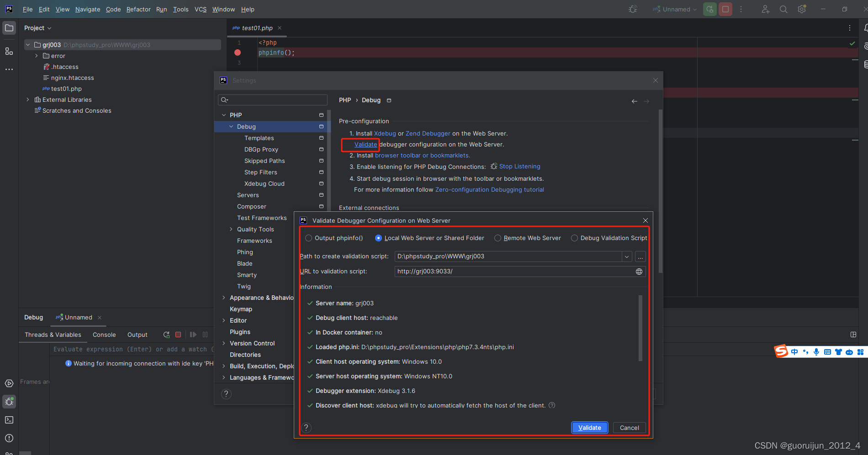The height and width of the screenshot is (455, 868).
Task: Open help for Discover client host
Action: pos(552,405)
